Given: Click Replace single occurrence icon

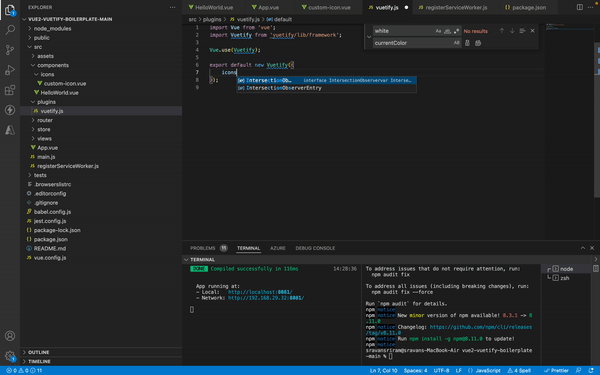Looking at the screenshot, I should pos(467,43).
